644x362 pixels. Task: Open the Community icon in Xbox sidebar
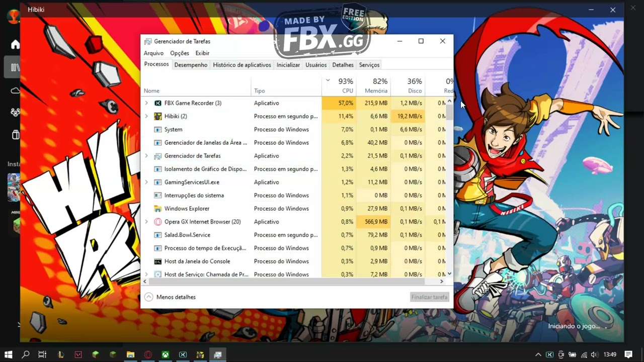tap(15, 112)
